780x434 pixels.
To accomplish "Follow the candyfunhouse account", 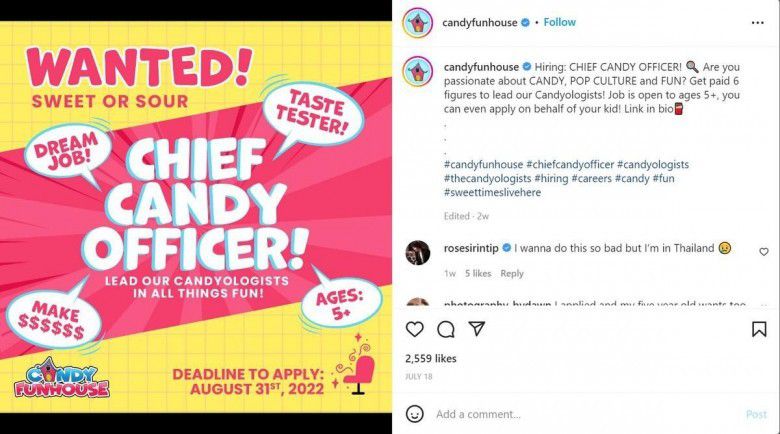I will point(560,22).
